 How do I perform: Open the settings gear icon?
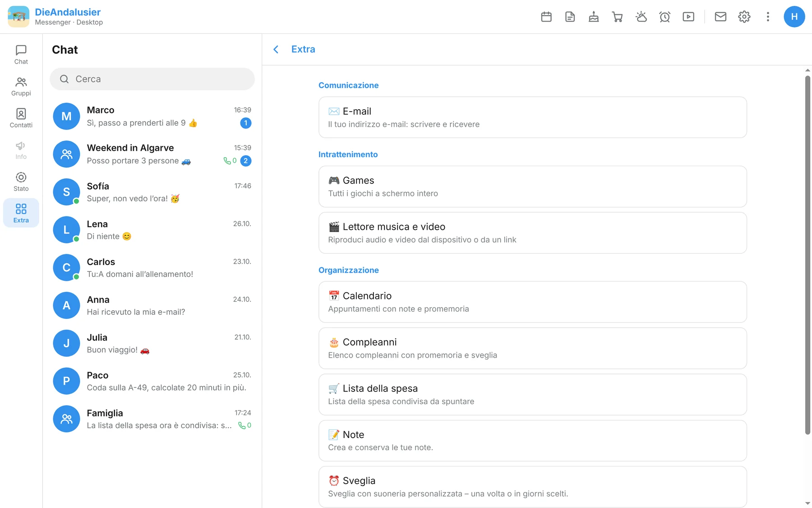point(744,17)
